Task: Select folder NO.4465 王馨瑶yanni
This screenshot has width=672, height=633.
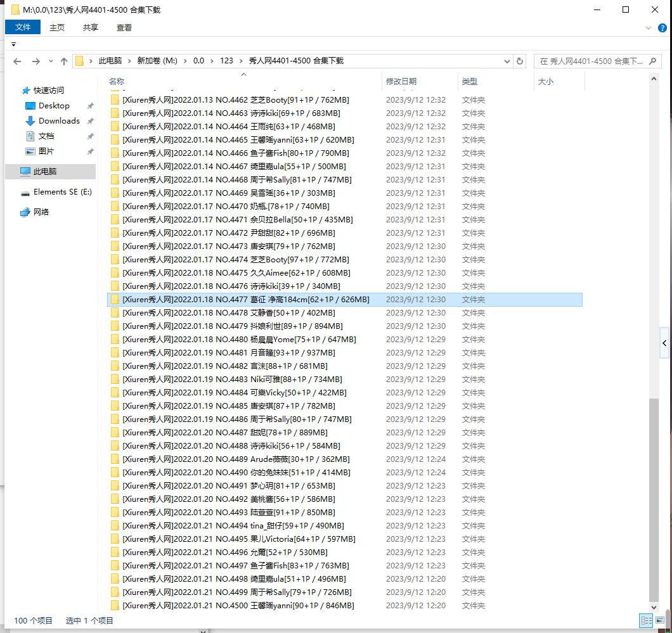Action: (x=345, y=139)
